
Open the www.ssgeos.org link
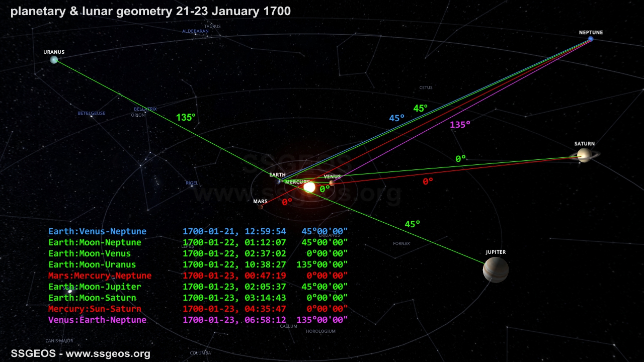108,353
